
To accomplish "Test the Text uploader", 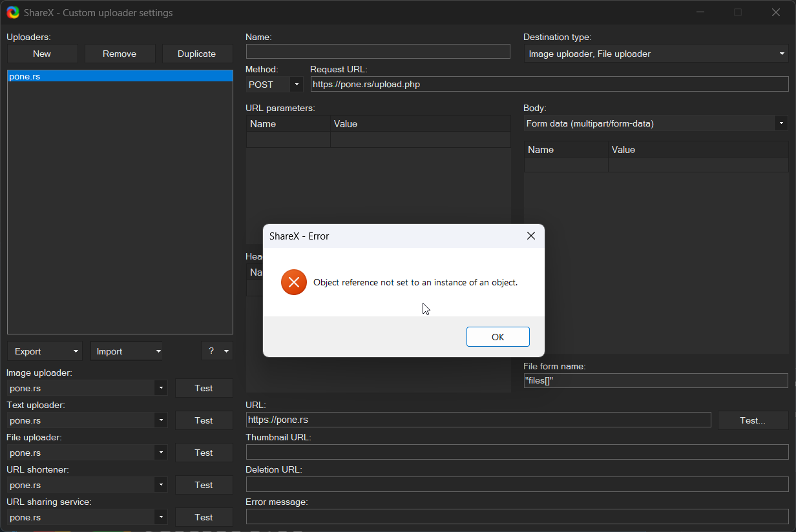I will [204, 420].
